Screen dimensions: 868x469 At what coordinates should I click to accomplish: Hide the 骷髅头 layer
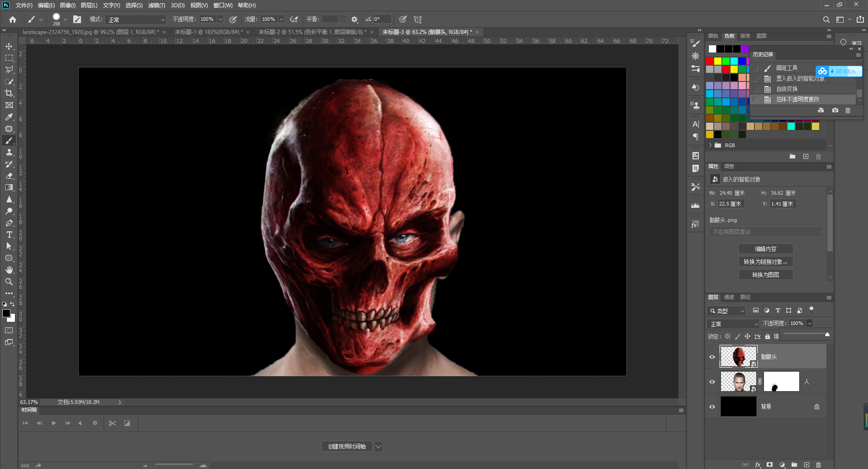pos(712,357)
